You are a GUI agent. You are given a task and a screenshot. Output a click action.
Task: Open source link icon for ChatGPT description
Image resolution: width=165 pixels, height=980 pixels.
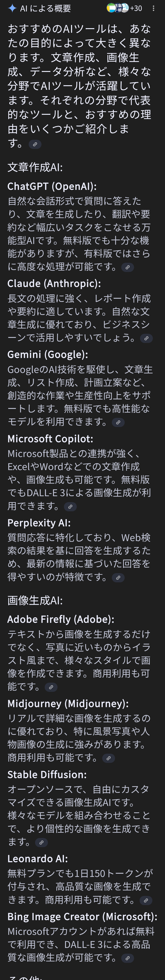pos(127,267)
